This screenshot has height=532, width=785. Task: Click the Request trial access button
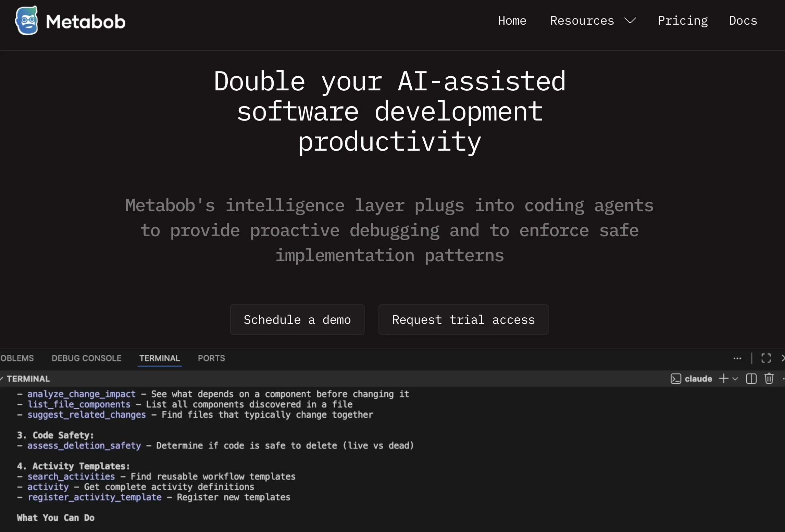click(x=463, y=319)
